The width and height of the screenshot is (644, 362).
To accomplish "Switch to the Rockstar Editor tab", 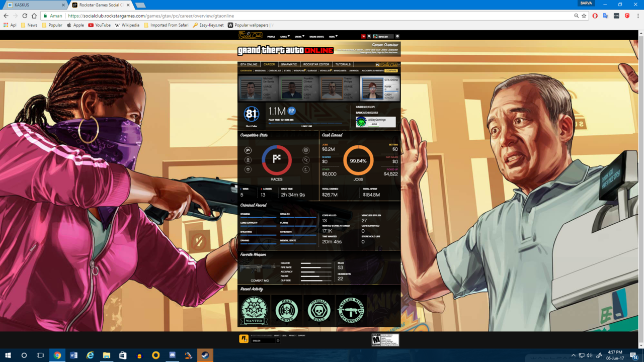I will [x=316, y=64].
